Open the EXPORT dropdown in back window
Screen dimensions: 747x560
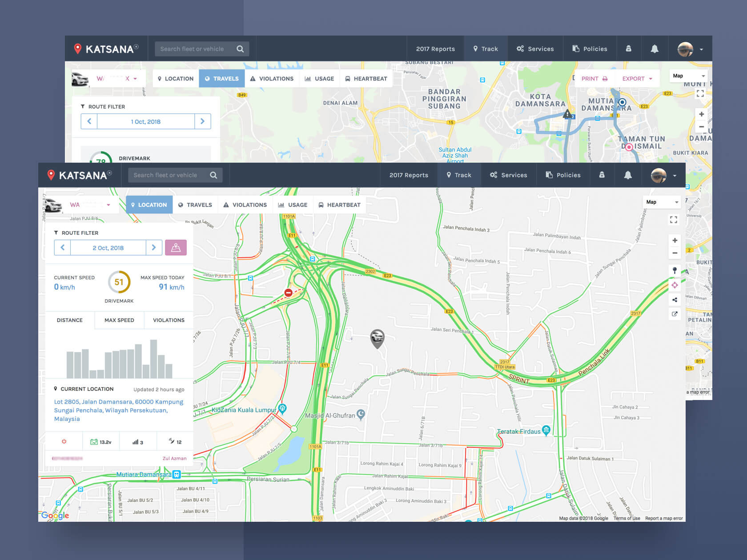pyautogui.click(x=637, y=79)
